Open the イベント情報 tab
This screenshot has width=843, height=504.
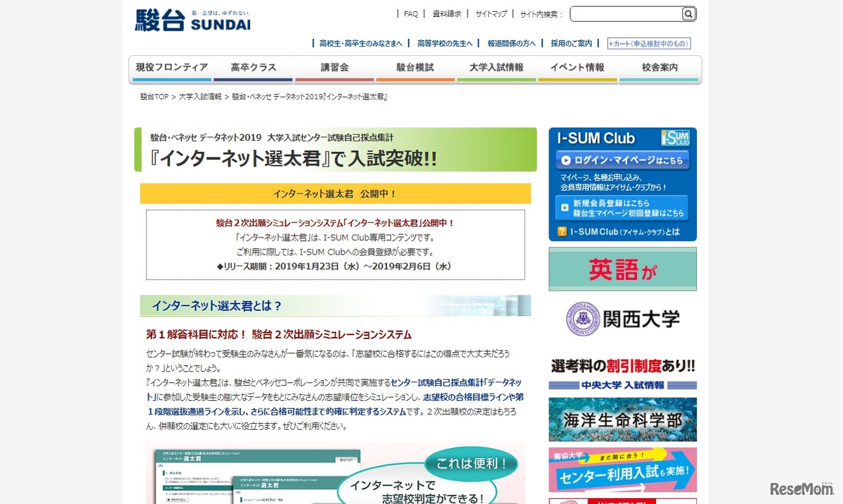click(x=578, y=67)
